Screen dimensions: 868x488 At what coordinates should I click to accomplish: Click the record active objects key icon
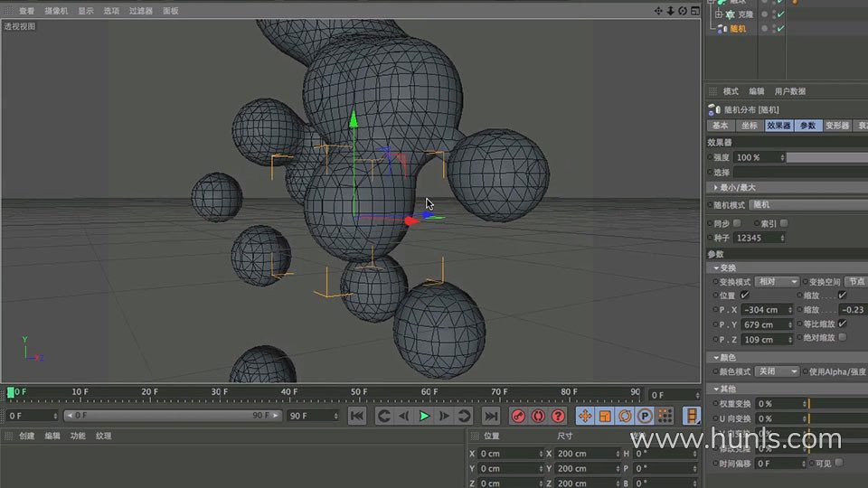pos(518,416)
